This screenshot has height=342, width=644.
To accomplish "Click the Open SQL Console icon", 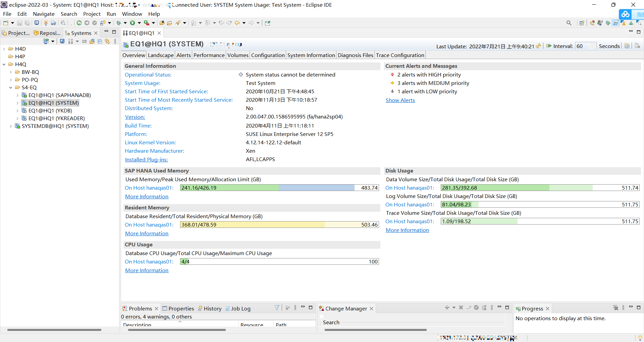I will pos(84,41).
